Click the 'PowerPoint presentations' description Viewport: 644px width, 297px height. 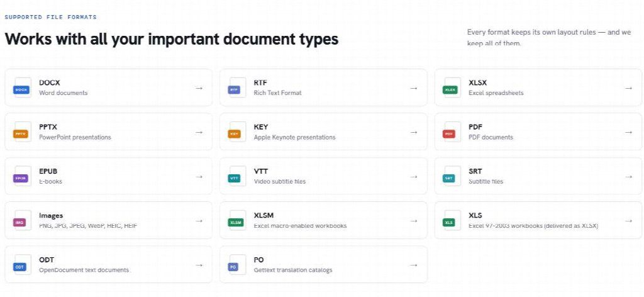75,137
